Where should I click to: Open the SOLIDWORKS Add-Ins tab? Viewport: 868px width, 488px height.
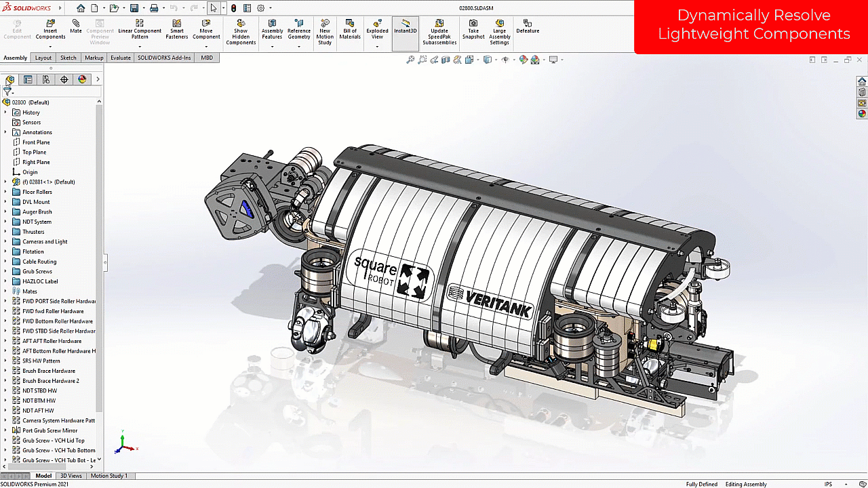[x=164, y=58]
